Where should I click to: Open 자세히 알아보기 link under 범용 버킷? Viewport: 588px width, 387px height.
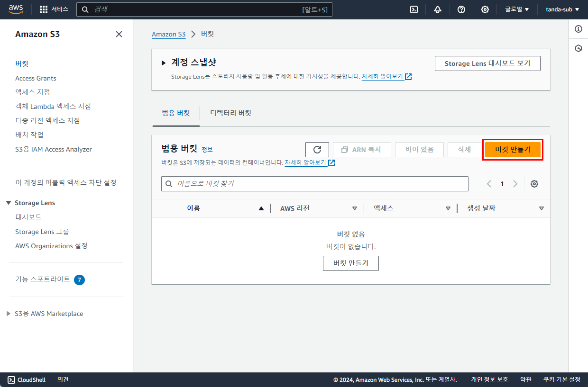tap(310, 162)
